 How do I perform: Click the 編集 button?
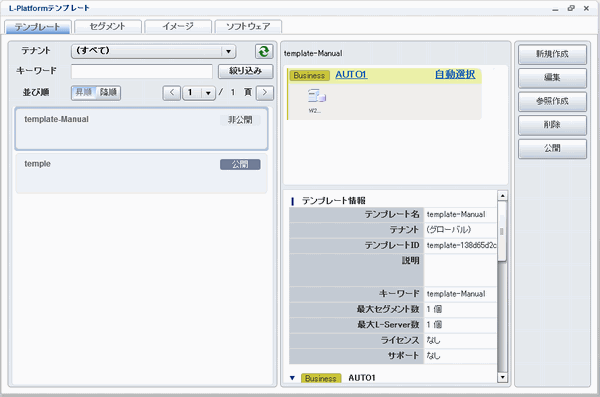coord(552,78)
